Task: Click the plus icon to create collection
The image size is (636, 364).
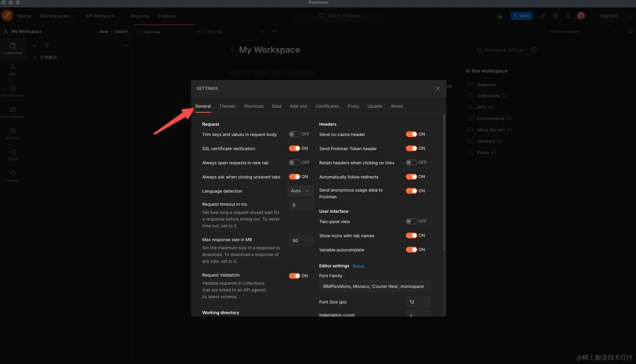Action: pyautogui.click(x=34, y=46)
